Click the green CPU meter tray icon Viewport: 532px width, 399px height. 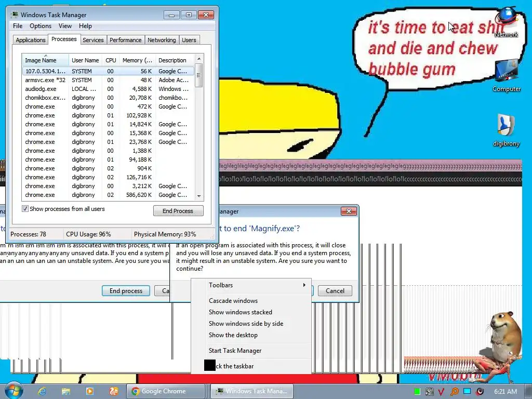[417, 392]
